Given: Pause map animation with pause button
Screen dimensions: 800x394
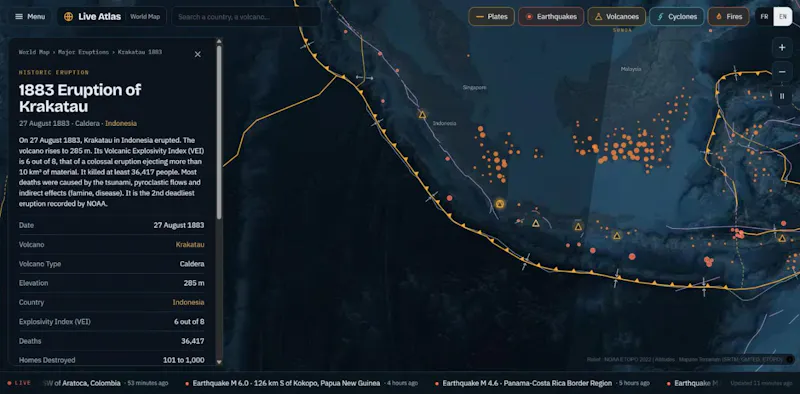Looking at the screenshot, I should 782,95.
